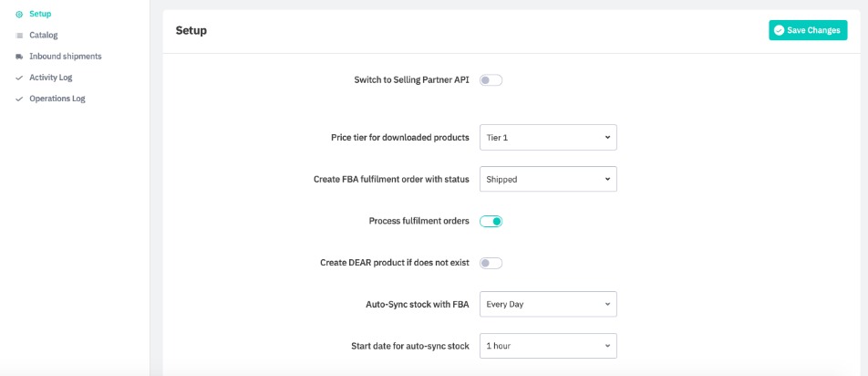Enable Switch to Selling Partner API toggle
Screen dimensions: 868x376
click(x=491, y=80)
